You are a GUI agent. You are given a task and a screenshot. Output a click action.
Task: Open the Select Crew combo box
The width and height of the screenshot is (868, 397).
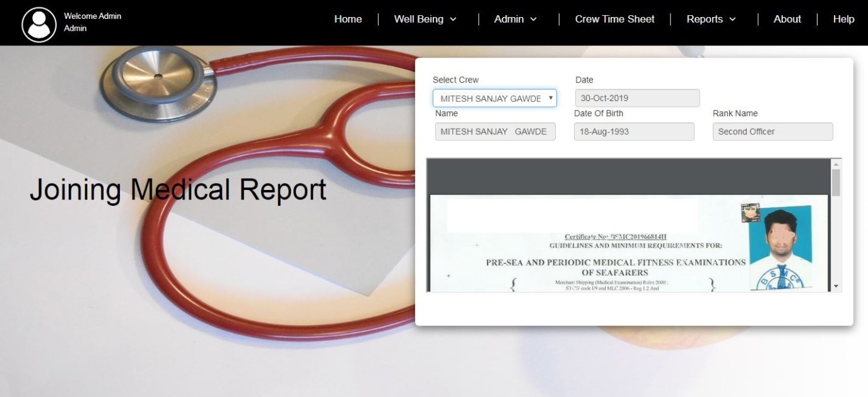495,98
